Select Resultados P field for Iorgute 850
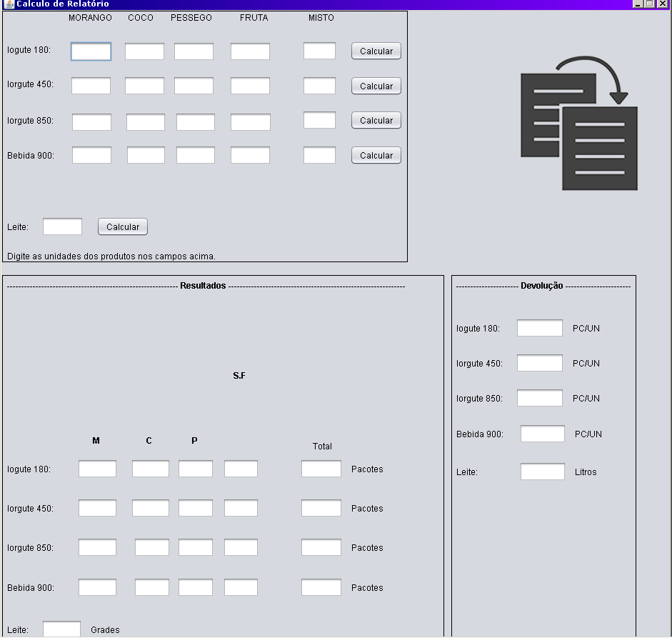Screen dimensions: 672x638 (196, 547)
